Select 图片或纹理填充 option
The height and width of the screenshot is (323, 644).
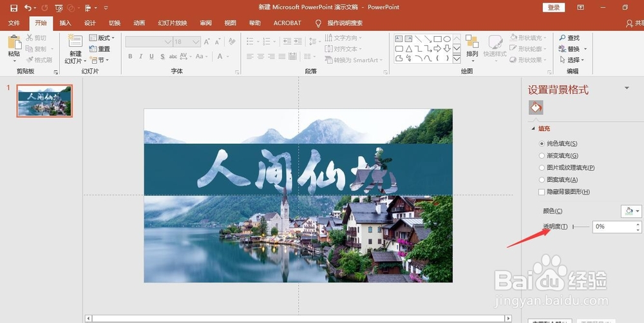click(566, 167)
